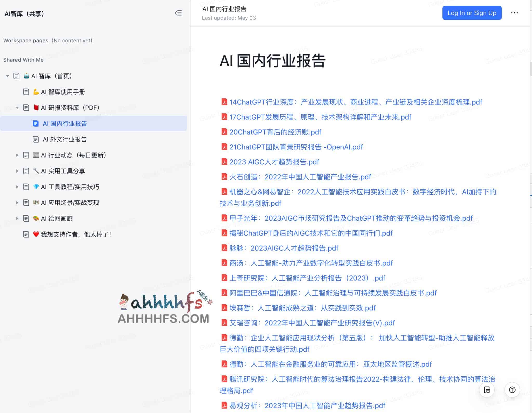Open 我想支持作者，他太棒了！page
532x413 pixels.
click(x=76, y=234)
